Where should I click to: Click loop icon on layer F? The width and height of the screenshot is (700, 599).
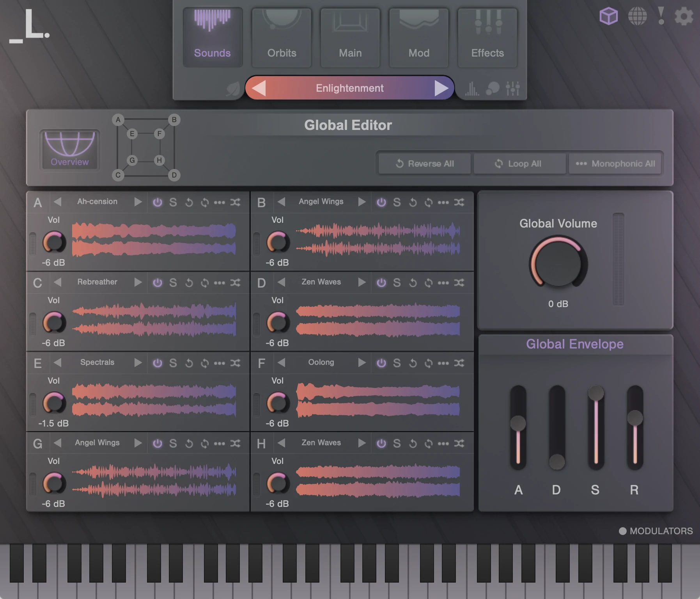pos(428,363)
